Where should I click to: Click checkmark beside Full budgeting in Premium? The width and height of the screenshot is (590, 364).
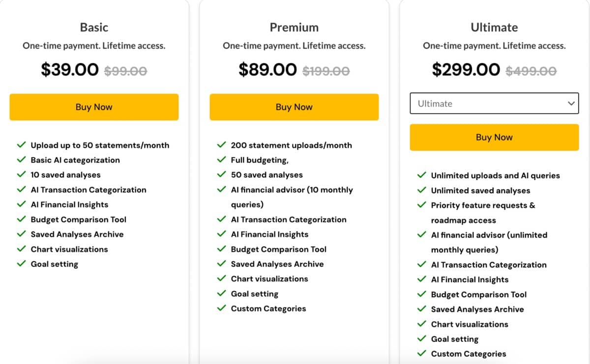coord(221,160)
